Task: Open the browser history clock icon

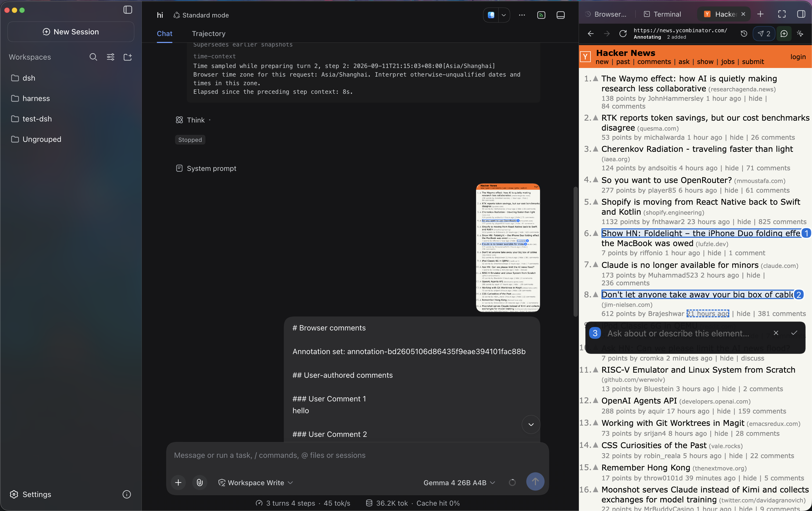Action: click(744, 34)
